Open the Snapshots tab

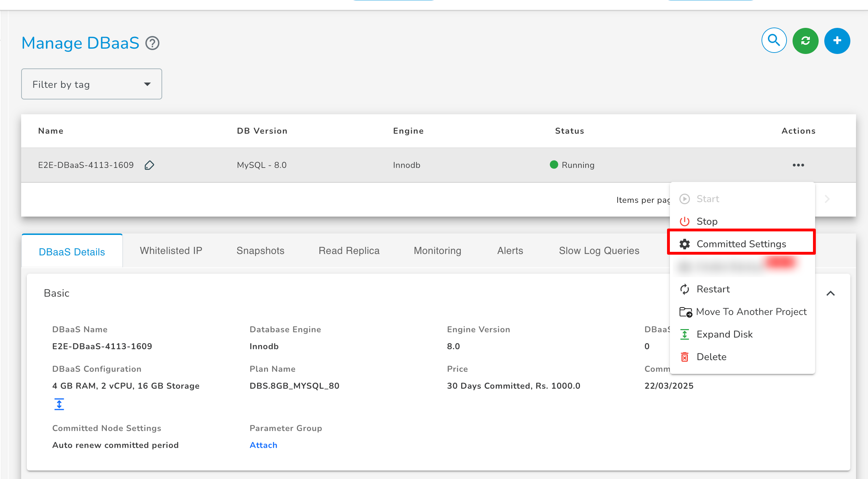pyautogui.click(x=261, y=250)
